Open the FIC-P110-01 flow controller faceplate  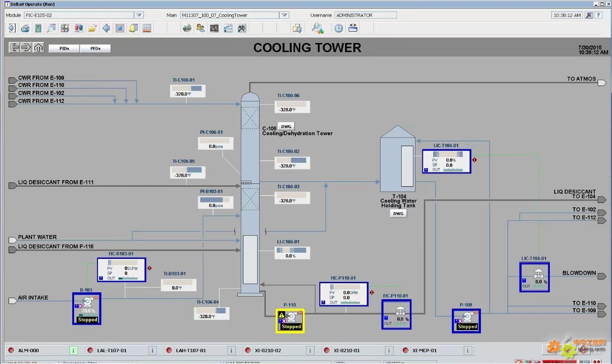(344, 294)
